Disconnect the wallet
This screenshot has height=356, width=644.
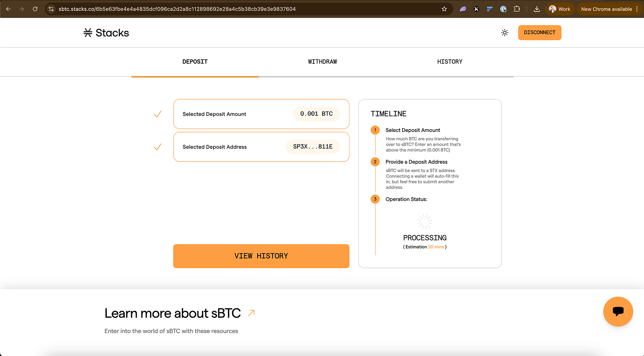pos(539,32)
